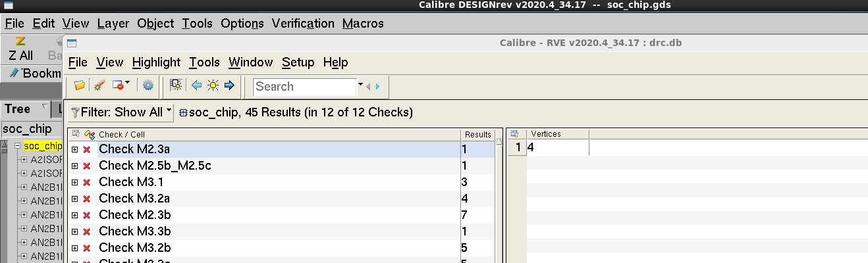This screenshot has height=263, width=868.
Task: Click the RVE window menu icon
Action: 72,43
